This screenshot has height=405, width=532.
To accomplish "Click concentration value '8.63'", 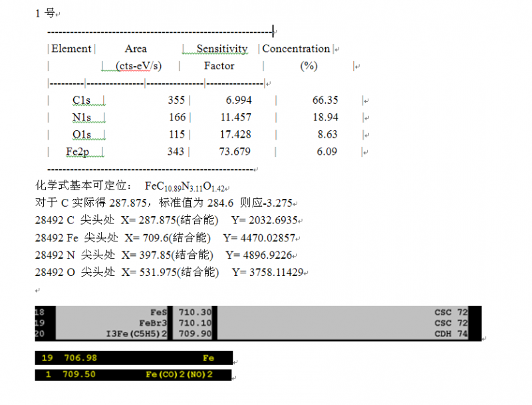I will tap(327, 134).
